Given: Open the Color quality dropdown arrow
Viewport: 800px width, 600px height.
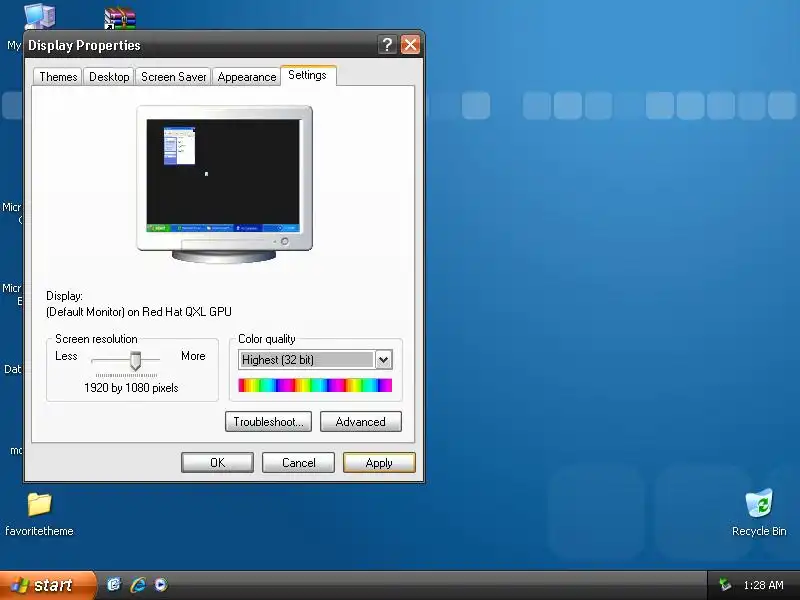Looking at the screenshot, I should click(384, 360).
